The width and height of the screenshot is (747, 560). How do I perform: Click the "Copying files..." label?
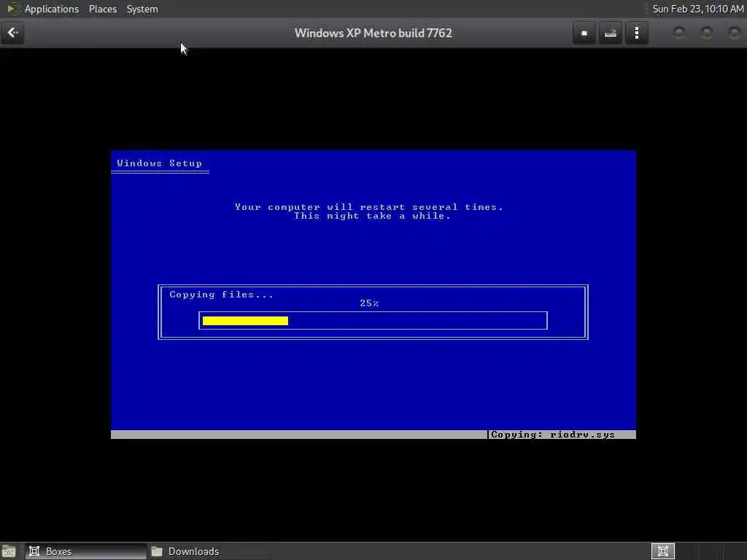pyautogui.click(x=222, y=295)
